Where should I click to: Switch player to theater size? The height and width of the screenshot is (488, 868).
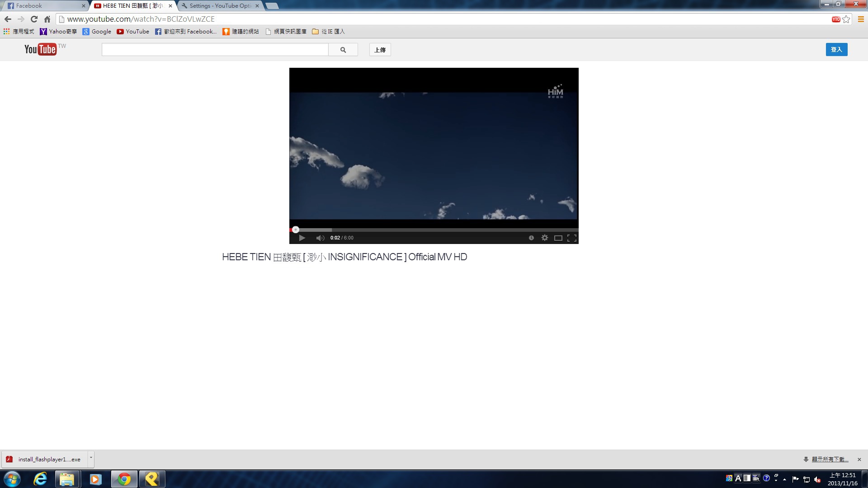pos(558,238)
